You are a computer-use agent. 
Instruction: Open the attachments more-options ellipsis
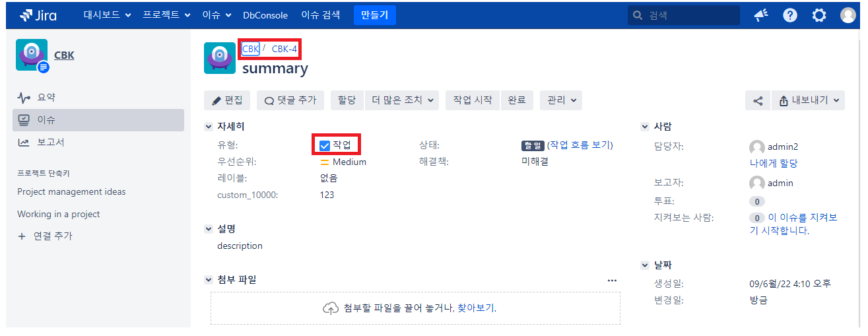pyautogui.click(x=612, y=281)
